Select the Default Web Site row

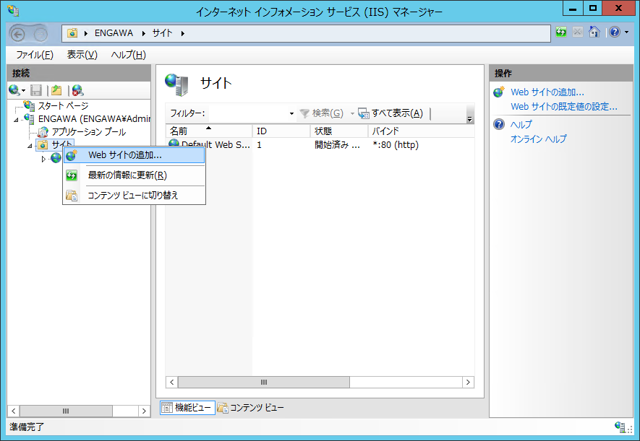tap(320, 145)
